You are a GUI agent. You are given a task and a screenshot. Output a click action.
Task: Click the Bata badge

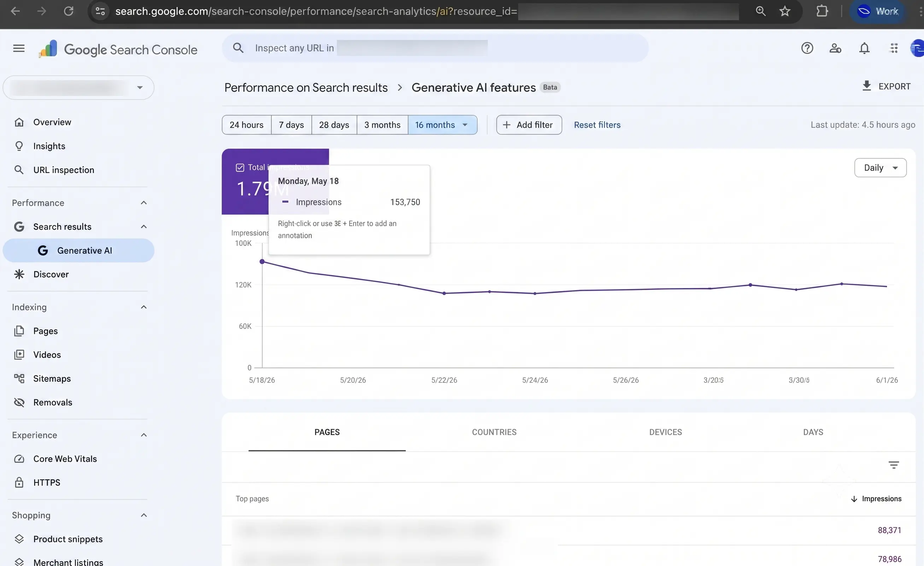click(x=550, y=87)
